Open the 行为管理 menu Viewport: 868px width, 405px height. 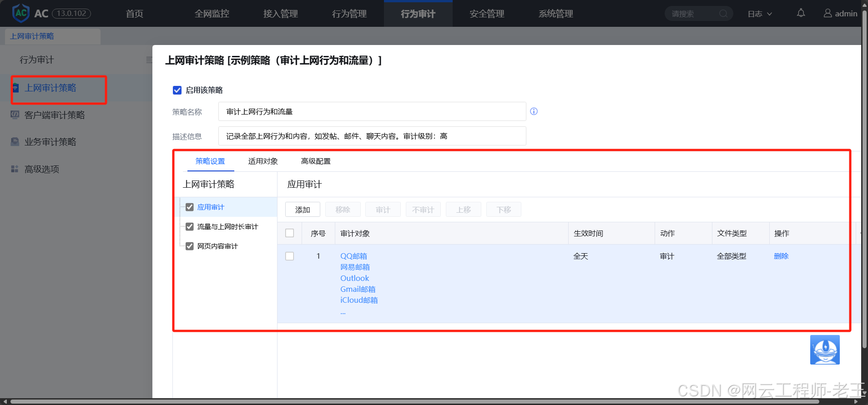click(349, 14)
